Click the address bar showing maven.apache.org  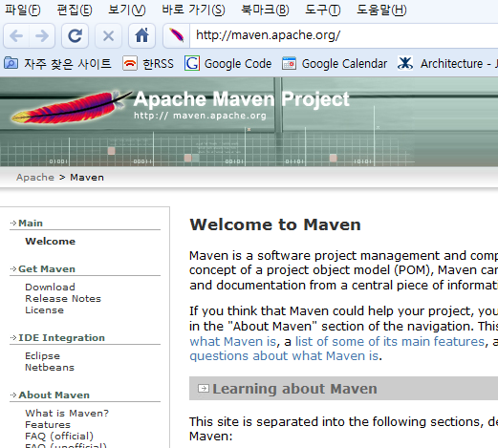click(344, 35)
